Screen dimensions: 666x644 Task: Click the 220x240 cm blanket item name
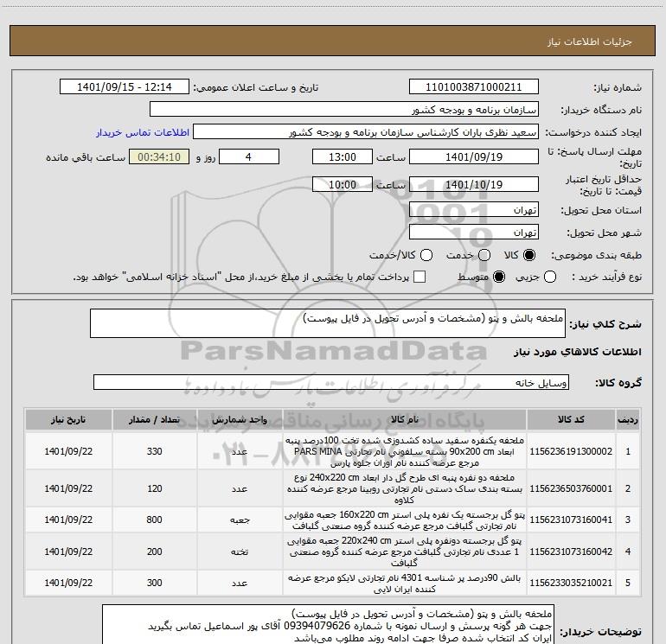pos(405,552)
